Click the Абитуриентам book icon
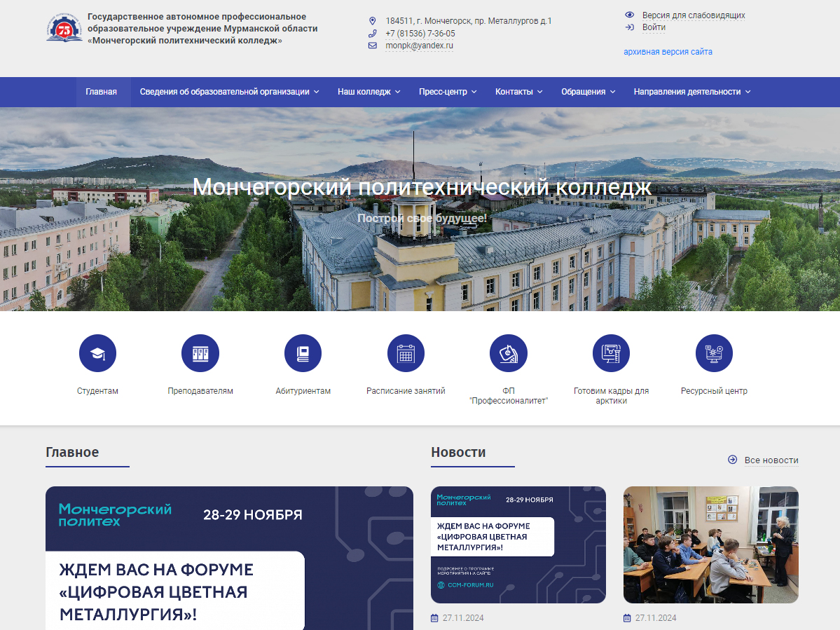Viewport: 840px width, 630px height. point(303,352)
